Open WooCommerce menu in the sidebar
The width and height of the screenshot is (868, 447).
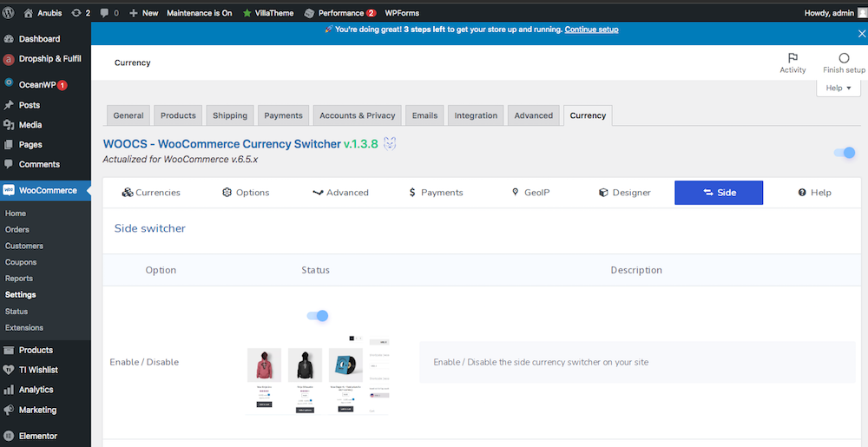tap(45, 190)
